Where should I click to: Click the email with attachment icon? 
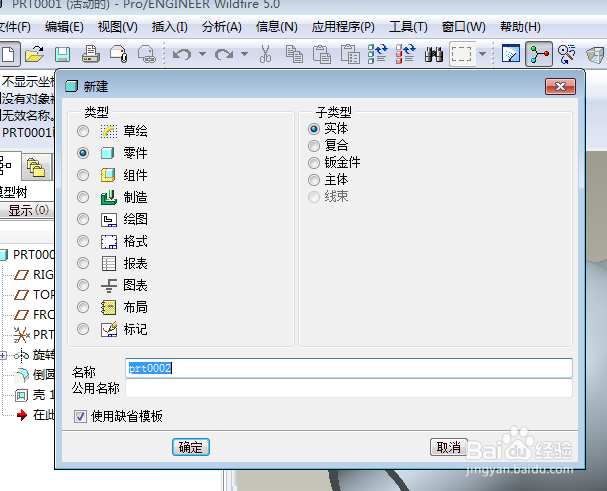click(x=118, y=54)
